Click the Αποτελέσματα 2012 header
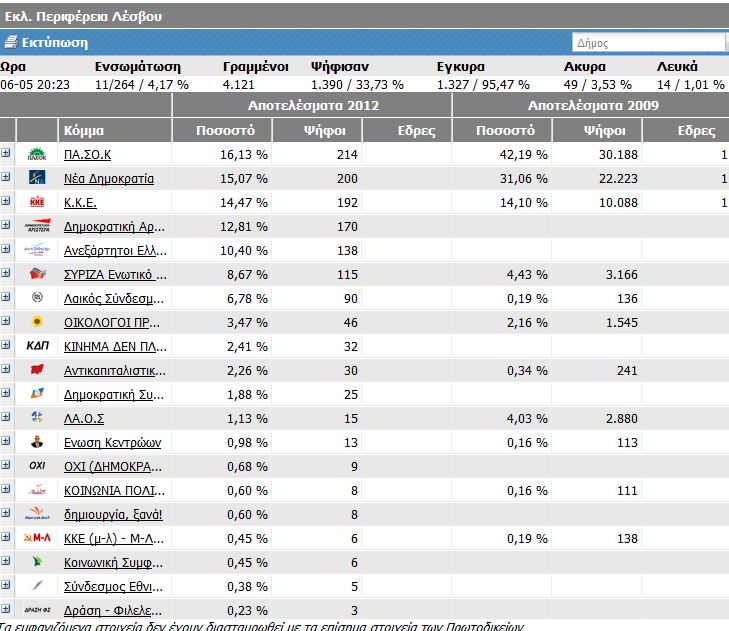The image size is (729, 631). 312,106
